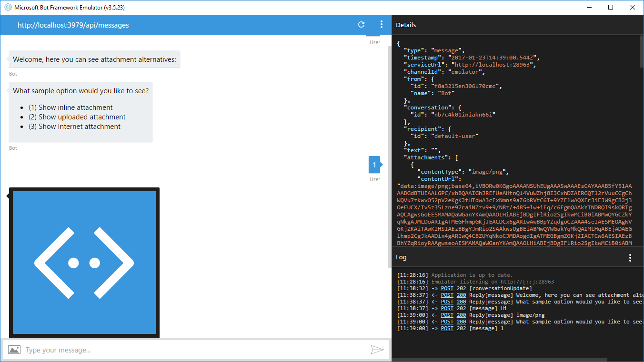644x362 pixels.
Task: Close the Bot Framework Emulator window
Action: [633, 7]
